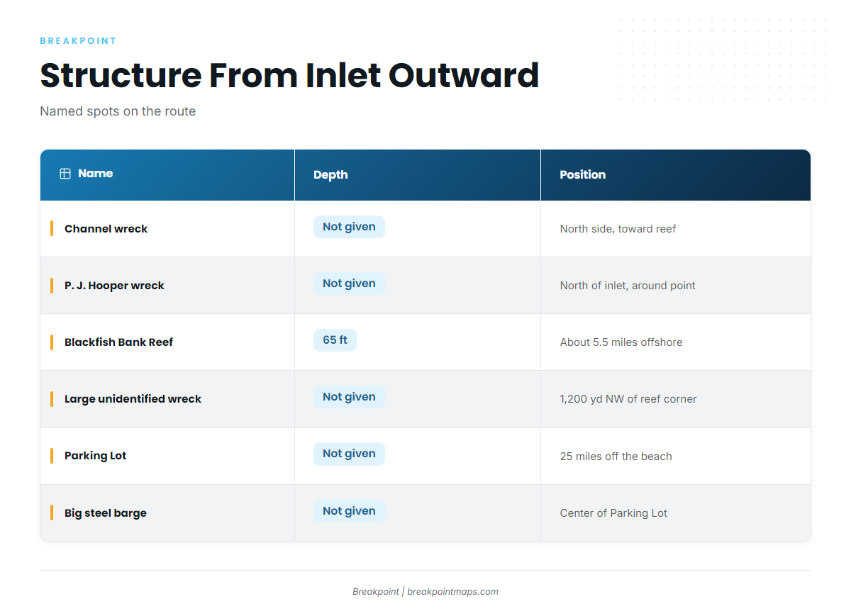Select Blackfish Bank Reef in the table

click(118, 342)
